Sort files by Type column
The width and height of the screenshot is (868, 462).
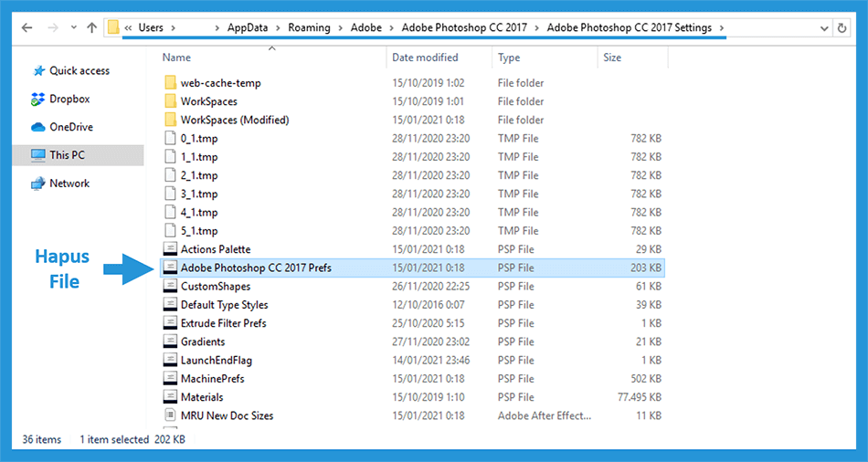click(x=508, y=58)
